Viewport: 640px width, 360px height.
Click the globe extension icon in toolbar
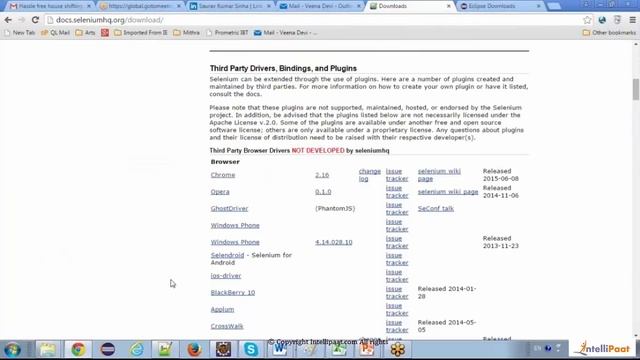pyautogui.click(x=602, y=20)
